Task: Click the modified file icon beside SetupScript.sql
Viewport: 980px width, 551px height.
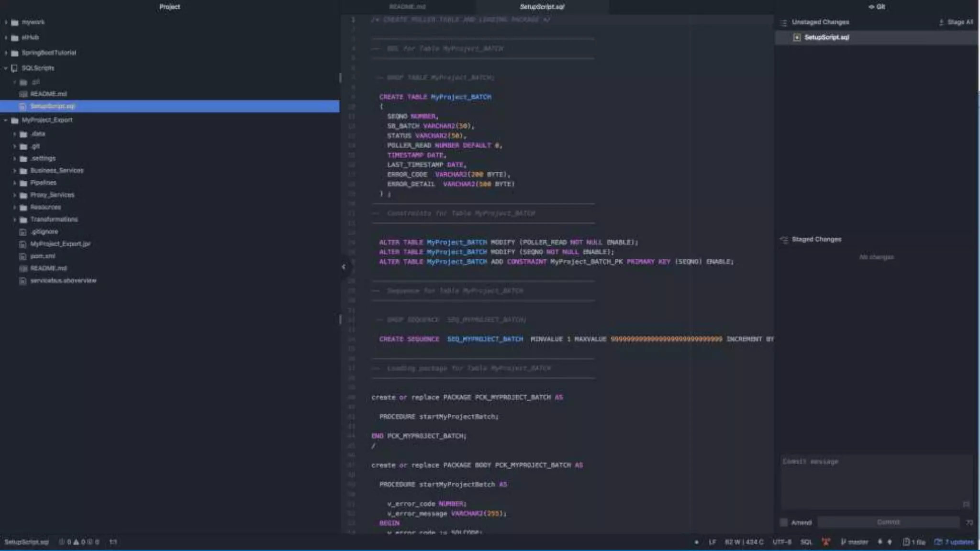Action: [x=797, y=37]
